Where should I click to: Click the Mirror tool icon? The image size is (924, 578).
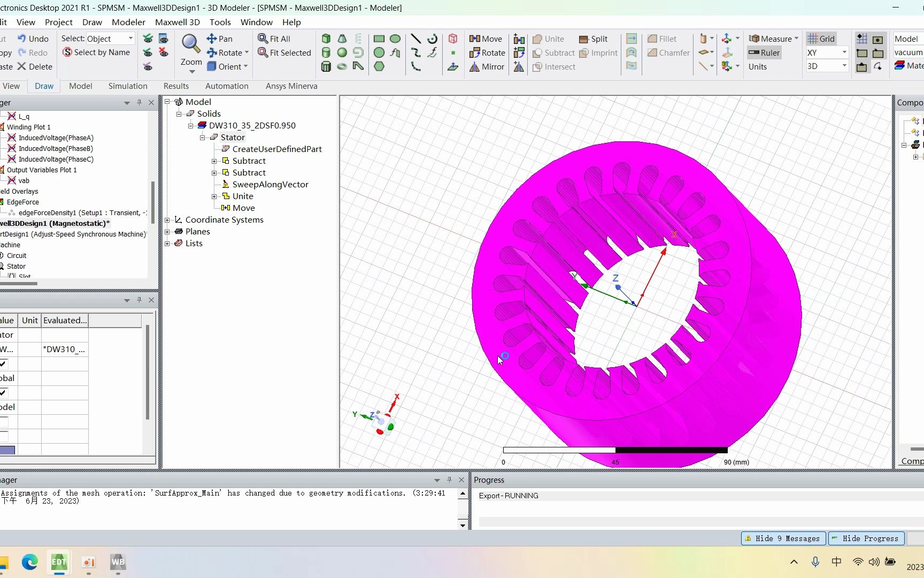coord(487,67)
